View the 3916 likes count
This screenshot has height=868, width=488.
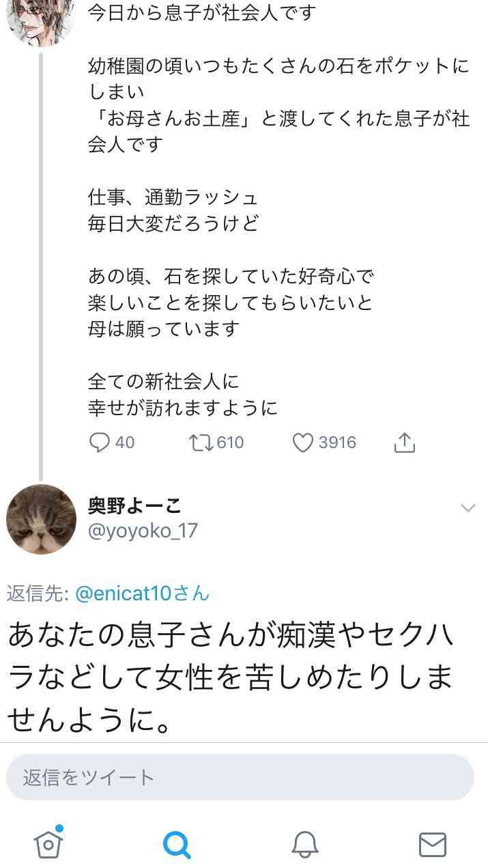coord(337,443)
